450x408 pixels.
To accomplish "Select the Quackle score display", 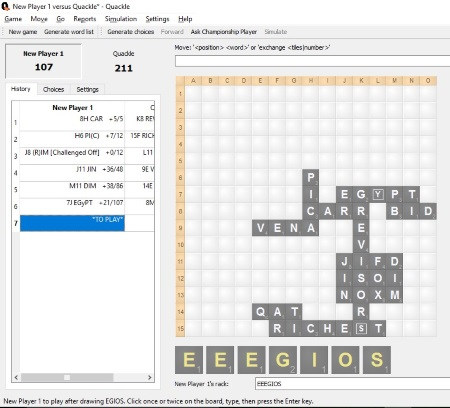I will point(123,62).
